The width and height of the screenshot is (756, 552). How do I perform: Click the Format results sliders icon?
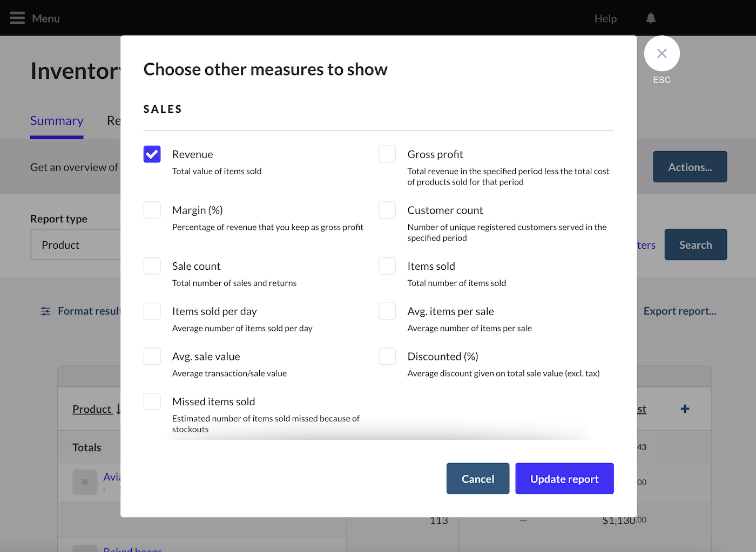click(46, 311)
